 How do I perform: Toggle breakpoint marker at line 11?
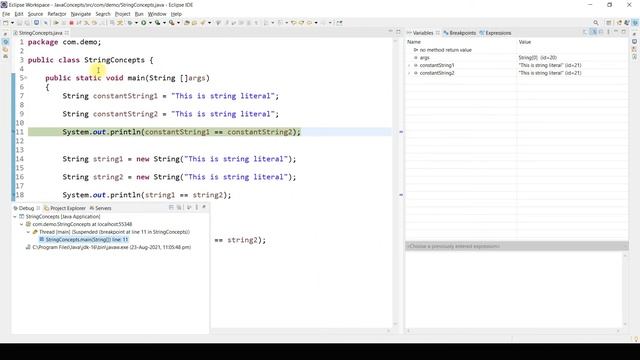(13, 132)
